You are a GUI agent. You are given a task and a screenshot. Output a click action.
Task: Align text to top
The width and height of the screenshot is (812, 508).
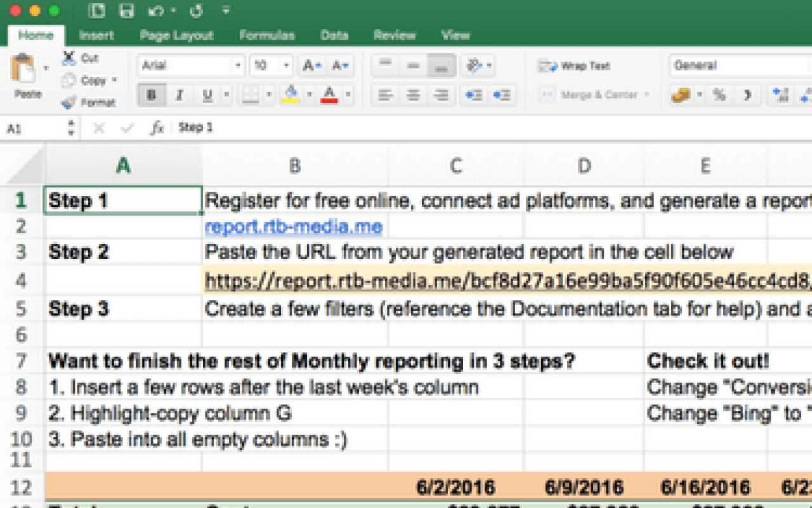(385, 65)
